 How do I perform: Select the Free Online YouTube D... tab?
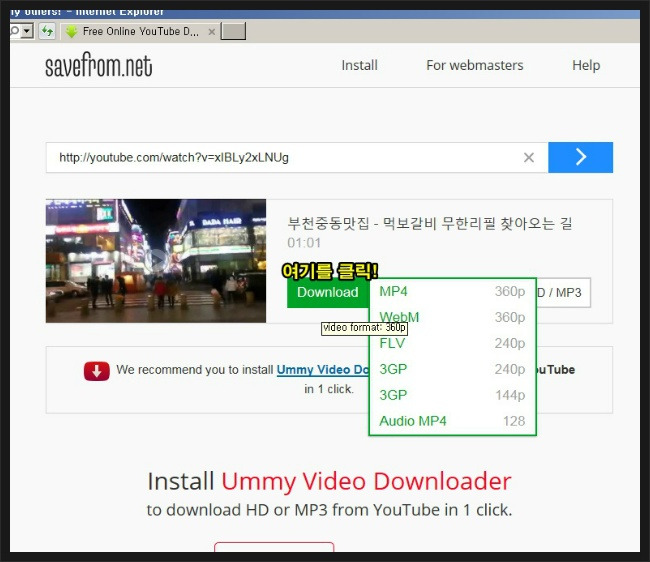click(x=140, y=31)
